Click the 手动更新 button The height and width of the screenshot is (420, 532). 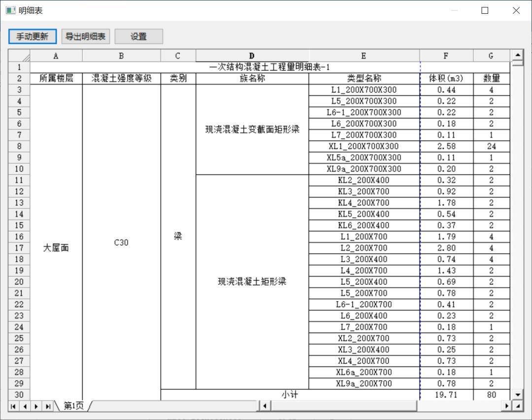click(x=32, y=36)
